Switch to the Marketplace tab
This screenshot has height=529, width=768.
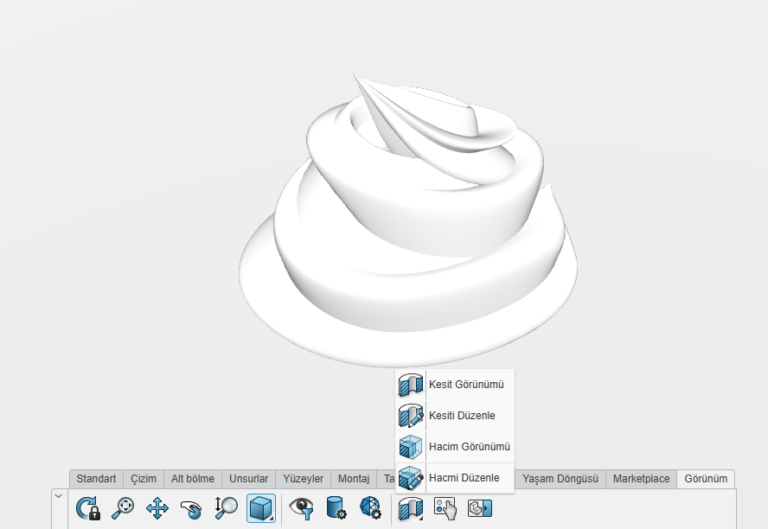tap(641, 479)
